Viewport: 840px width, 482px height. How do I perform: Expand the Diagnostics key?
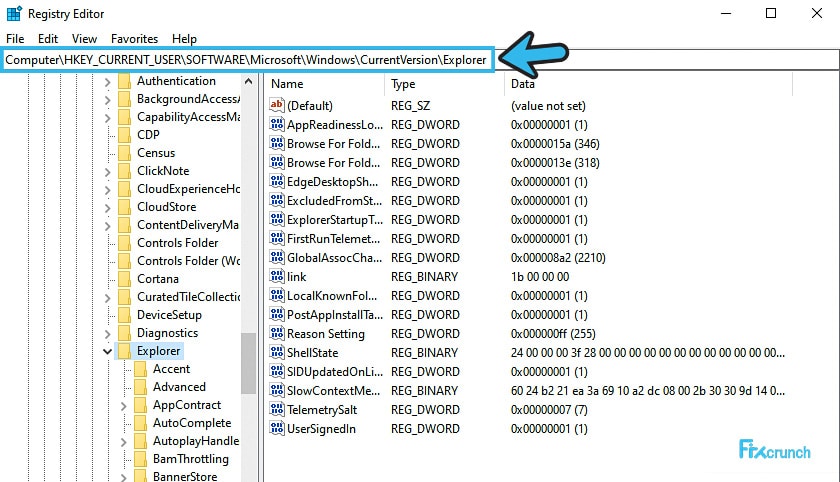pyautogui.click(x=107, y=334)
